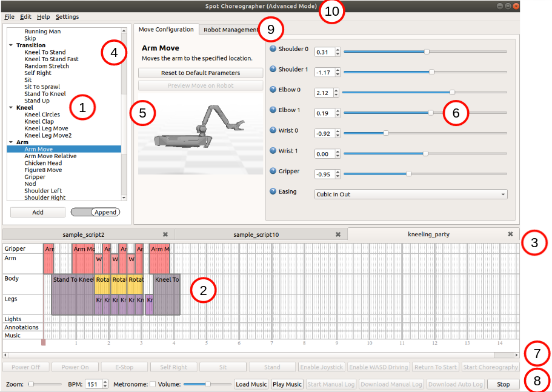Select the Nod move

[x=30, y=184]
